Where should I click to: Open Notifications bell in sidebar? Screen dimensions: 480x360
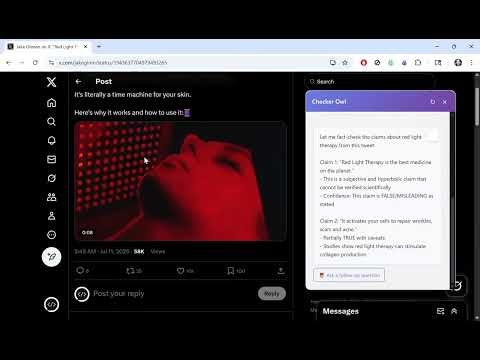[x=51, y=140]
